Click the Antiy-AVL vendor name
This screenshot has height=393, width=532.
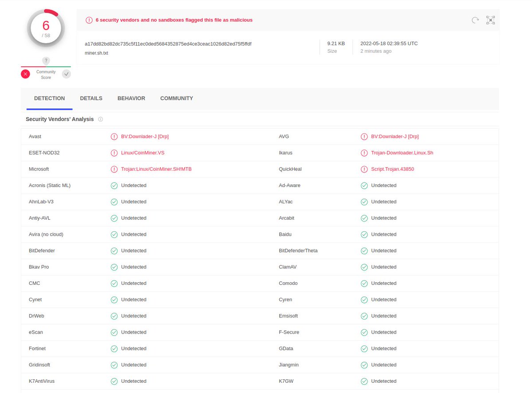(x=39, y=218)
